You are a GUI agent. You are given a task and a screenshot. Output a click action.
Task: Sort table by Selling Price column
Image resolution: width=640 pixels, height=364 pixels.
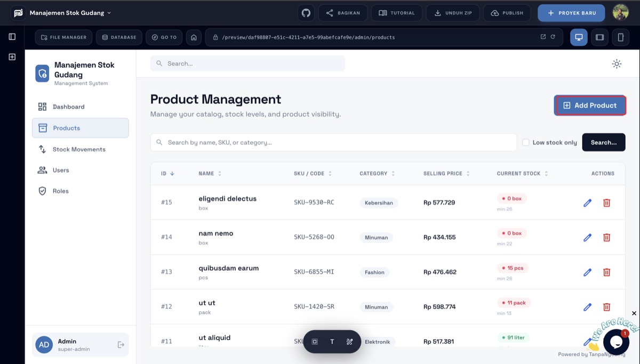(x=447, y=174)
